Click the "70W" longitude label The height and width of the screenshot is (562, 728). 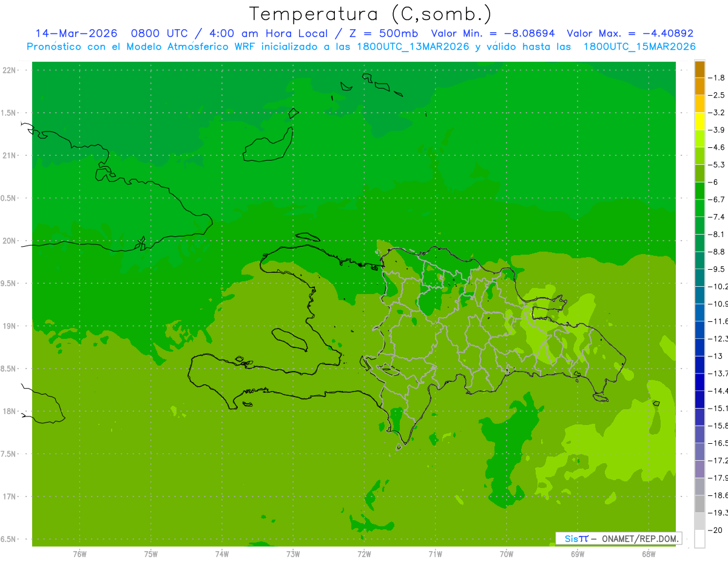pos(507,554)
